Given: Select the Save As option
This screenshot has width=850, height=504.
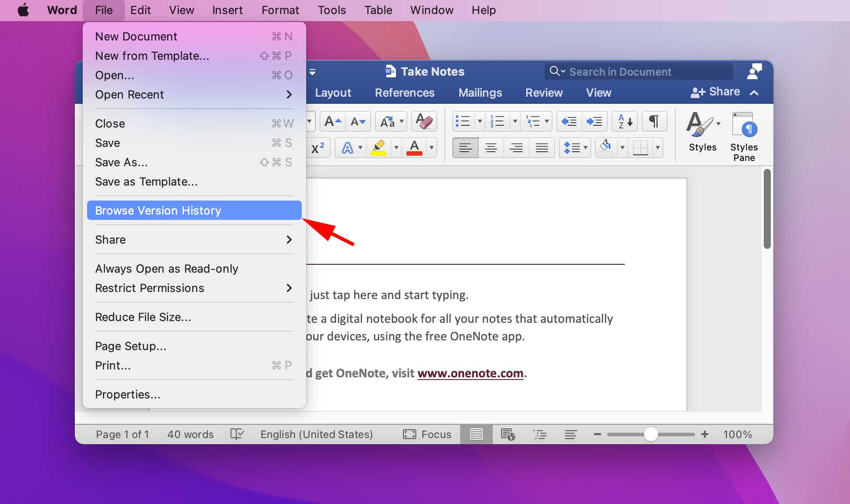Looking at the screenshot, I should point(121,162).
